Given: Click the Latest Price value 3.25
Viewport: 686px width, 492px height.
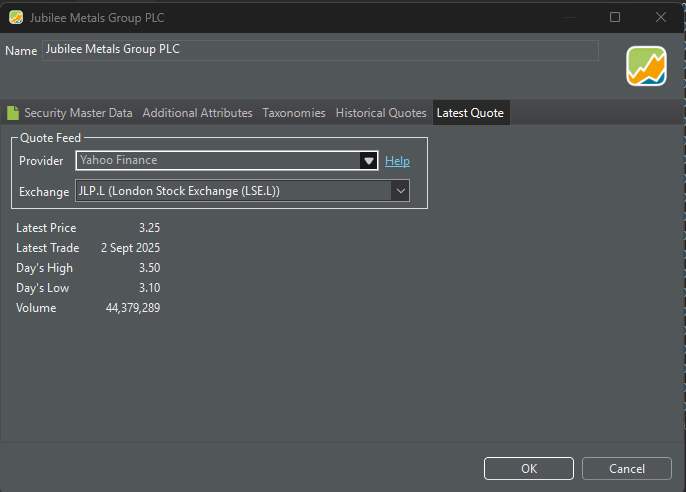Looking at the screenshot, I should (149, 228).
